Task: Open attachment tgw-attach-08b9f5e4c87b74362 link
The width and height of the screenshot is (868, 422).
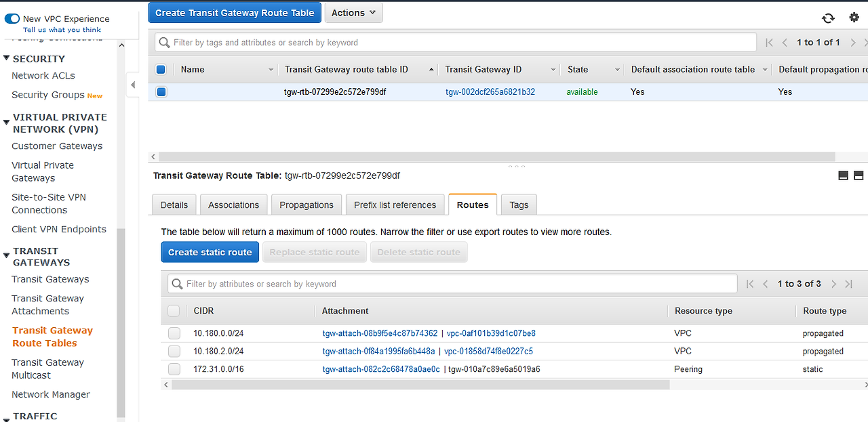Action: point(380,333)
